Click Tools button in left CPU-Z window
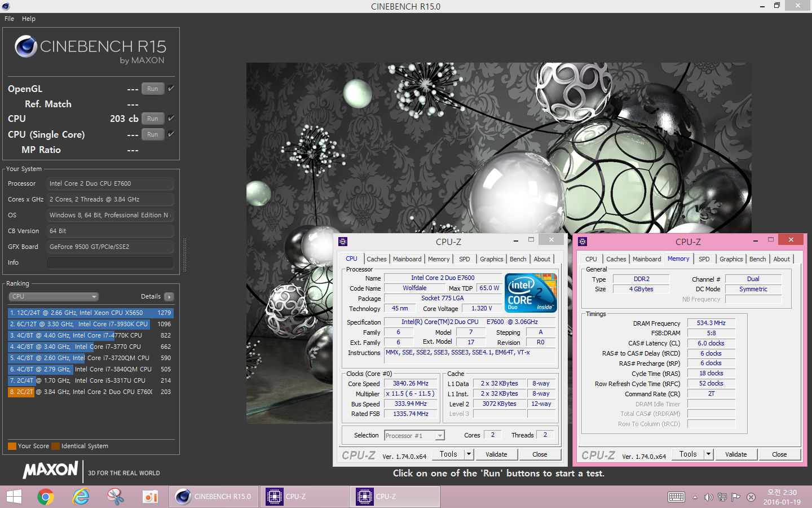Screen dimensions: 812x508 coord(448,454)
